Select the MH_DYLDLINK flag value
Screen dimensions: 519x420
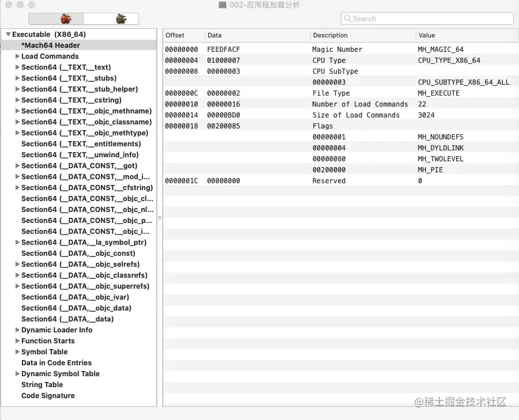click(441, 148)
